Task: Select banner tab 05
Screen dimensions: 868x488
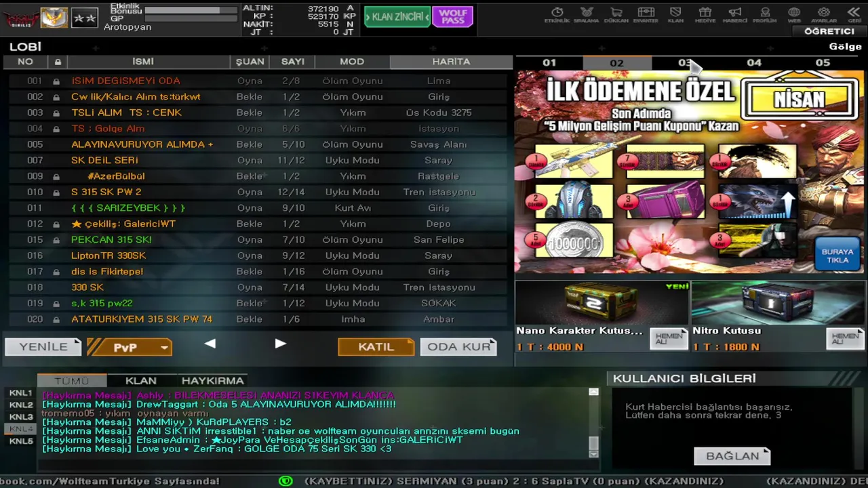Action: click(823, 62)
